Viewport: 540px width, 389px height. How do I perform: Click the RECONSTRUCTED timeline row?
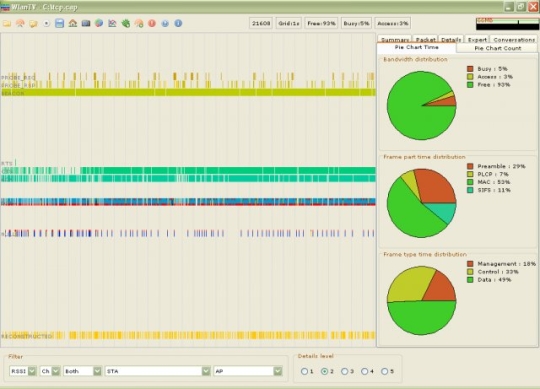tap(188, 335)
